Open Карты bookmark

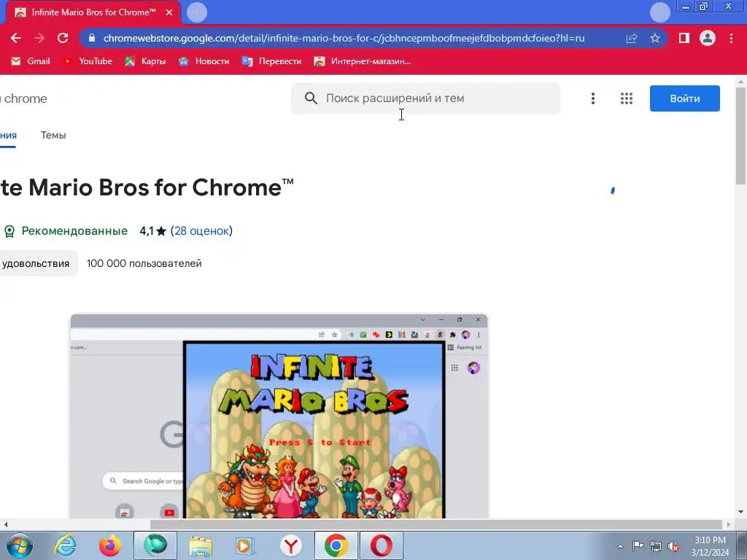(145, 61)
